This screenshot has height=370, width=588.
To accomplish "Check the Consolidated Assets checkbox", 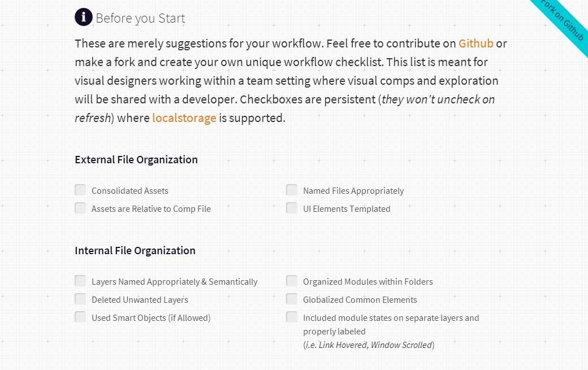I will point(80,190).
